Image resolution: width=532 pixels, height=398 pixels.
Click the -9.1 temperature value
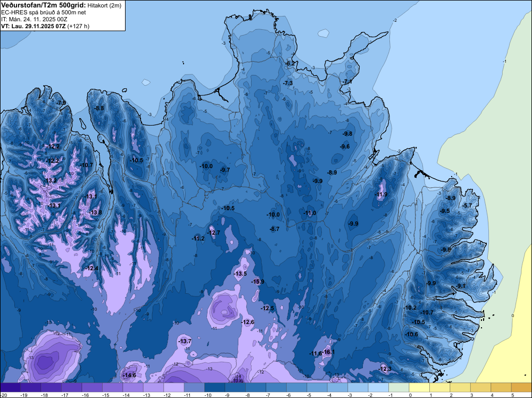[461, 286]
